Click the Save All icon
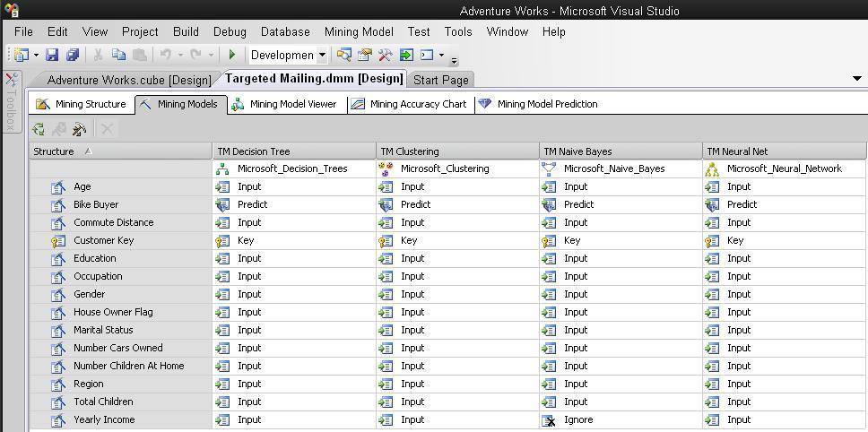The image size is (868, 432). pos(73,55)
